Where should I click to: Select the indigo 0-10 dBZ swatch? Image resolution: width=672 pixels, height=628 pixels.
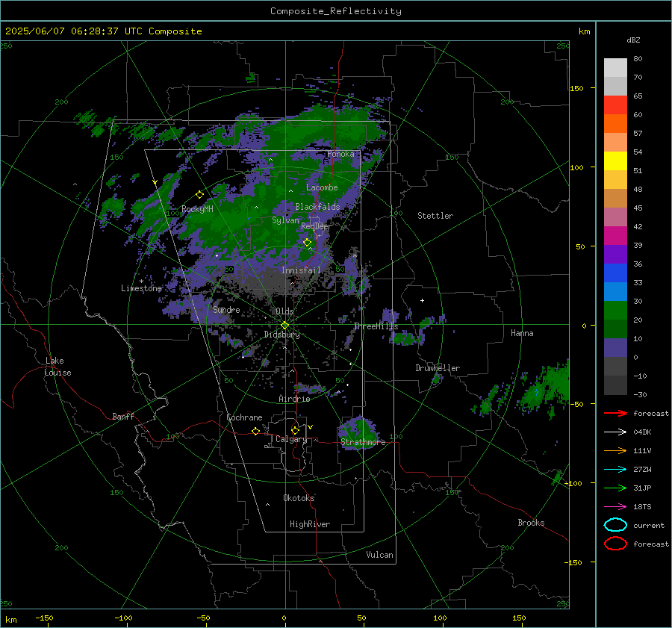click(615, 347)
